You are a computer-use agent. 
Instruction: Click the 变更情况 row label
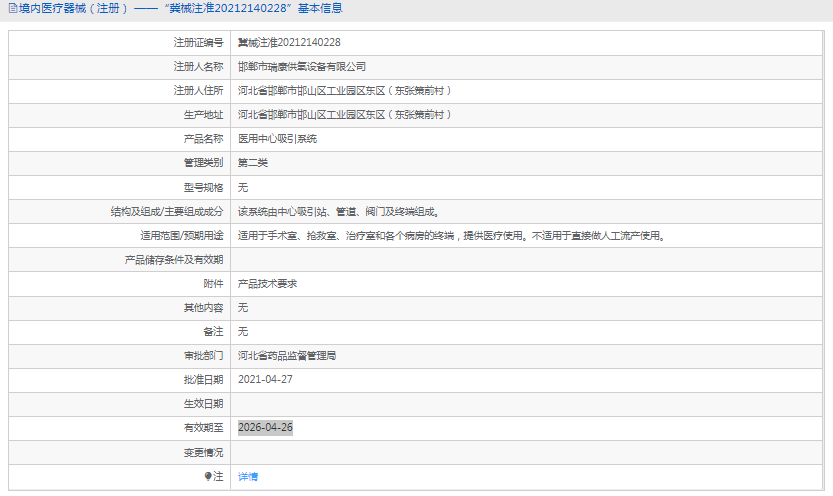coord(203,452)
